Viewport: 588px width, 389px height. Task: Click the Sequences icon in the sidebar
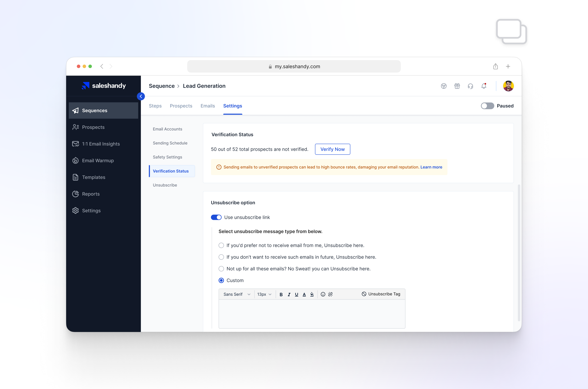(x=75, y=110)
